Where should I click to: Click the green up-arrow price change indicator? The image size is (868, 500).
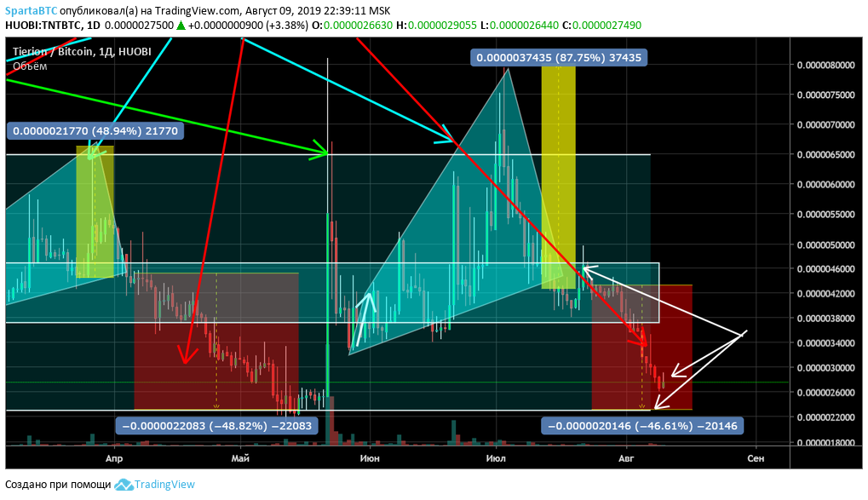[181, 26]
